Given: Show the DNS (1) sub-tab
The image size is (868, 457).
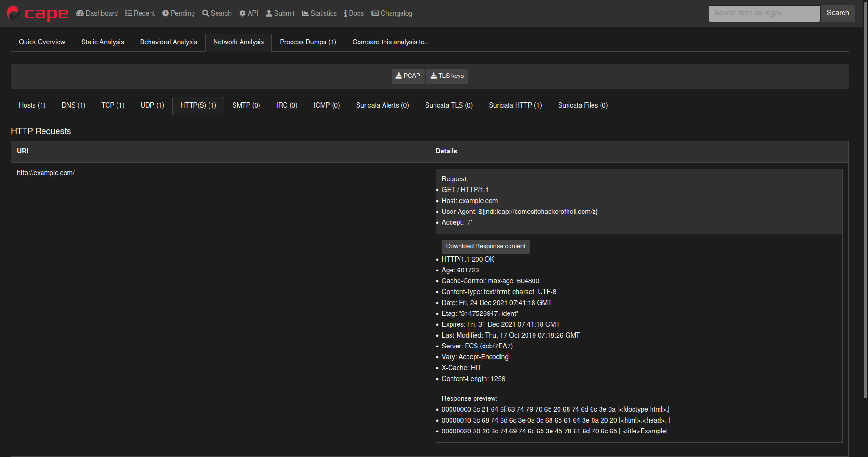Looking at the screenshot, I should 74,105.
